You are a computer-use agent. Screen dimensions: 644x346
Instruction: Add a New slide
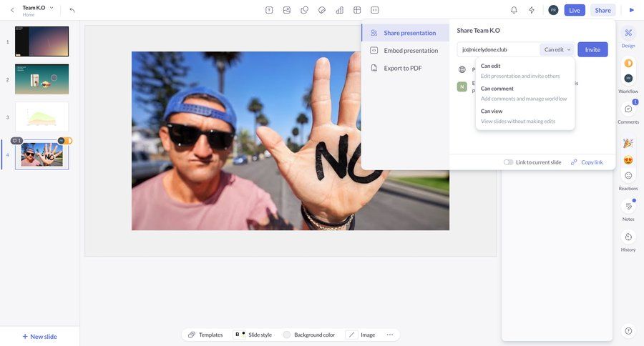pyautogui.click(x=39, y=337)
